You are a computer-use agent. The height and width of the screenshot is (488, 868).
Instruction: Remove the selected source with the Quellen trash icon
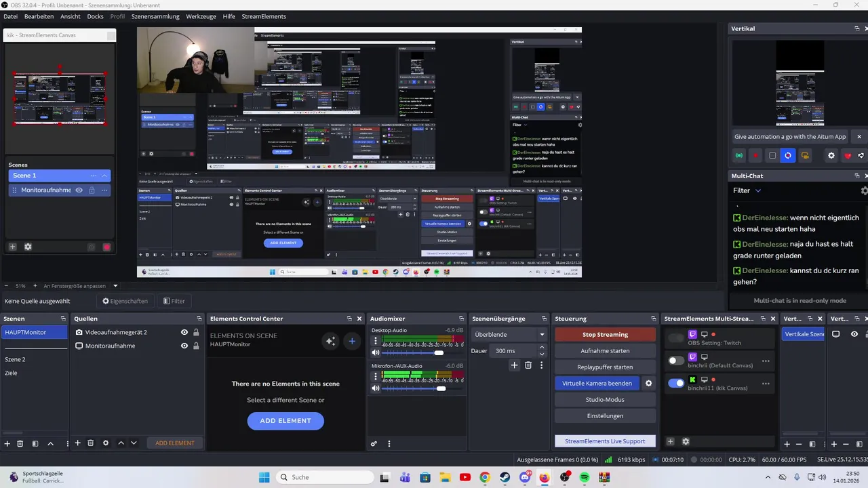tap(91, 443)
